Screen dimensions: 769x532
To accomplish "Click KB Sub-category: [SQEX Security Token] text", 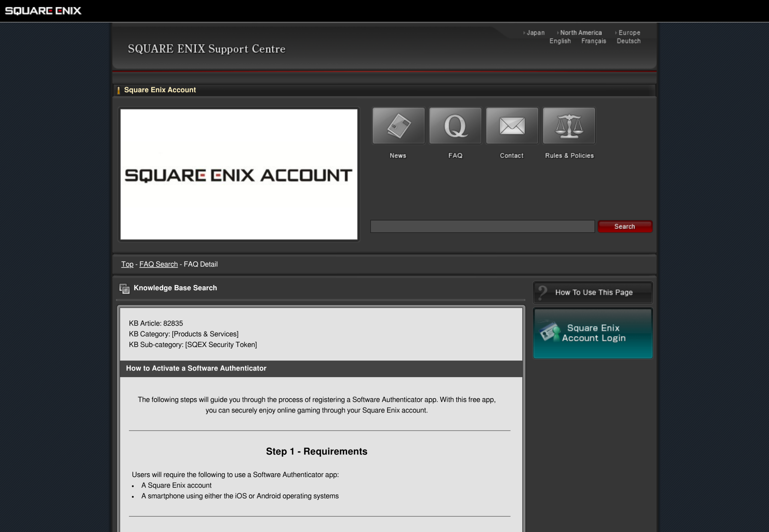I will pyautogui.click(x=193, y=345).
